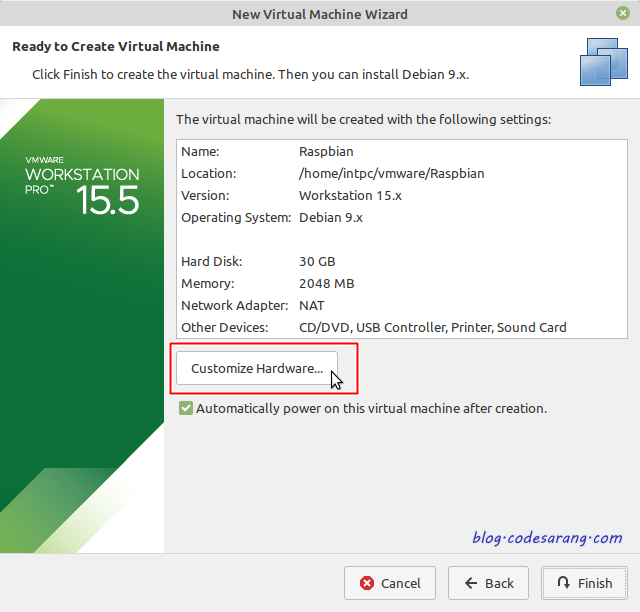This screenshot has height=612, width=640.
Task: Click the Workstation 15.x version value
Action: click(350, 196)
